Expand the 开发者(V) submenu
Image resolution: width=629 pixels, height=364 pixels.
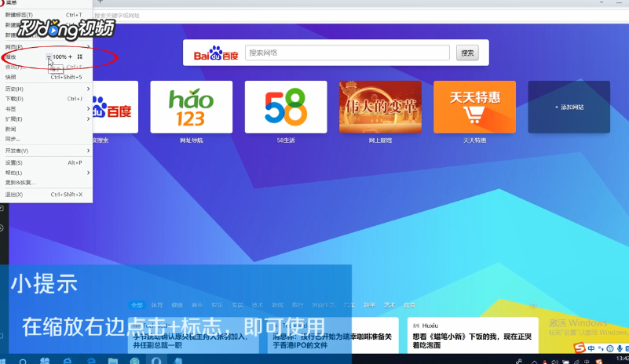tap(46, 151)
